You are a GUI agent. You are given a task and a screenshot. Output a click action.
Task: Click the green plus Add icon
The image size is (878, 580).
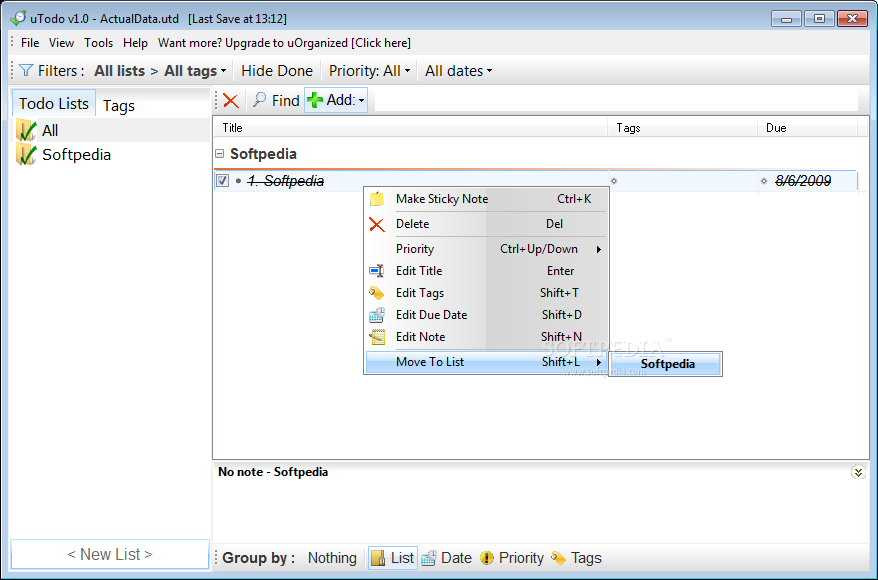tap(315, 100)
